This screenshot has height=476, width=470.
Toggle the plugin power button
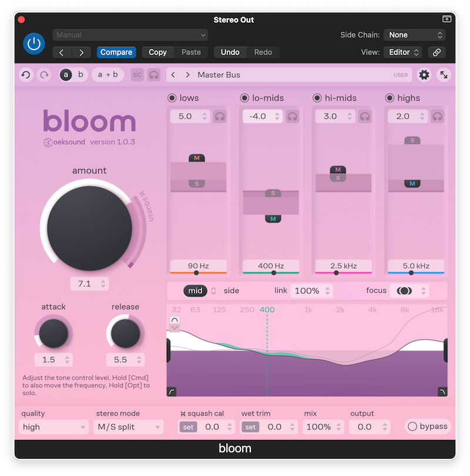[x=33, y=44]
